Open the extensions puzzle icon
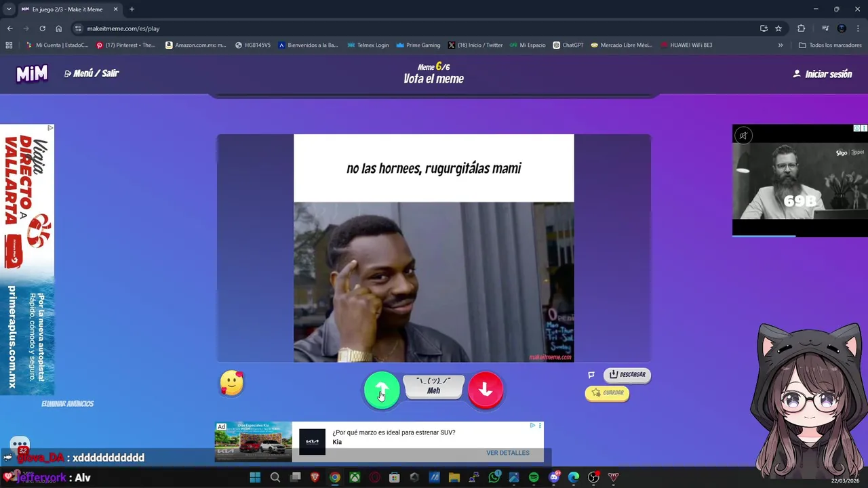Screen dimensions: 868x488 [802, 28]
